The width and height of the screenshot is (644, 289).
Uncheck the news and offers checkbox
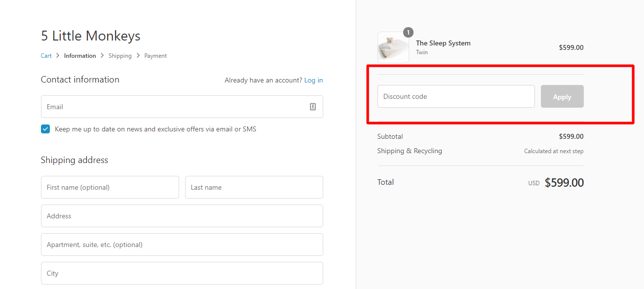point(45,129)
